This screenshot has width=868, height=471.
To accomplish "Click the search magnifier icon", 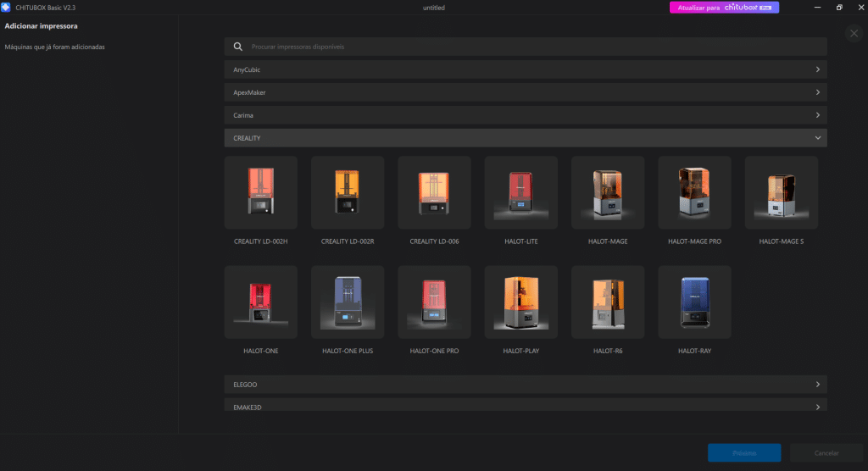I will point(238,47).
